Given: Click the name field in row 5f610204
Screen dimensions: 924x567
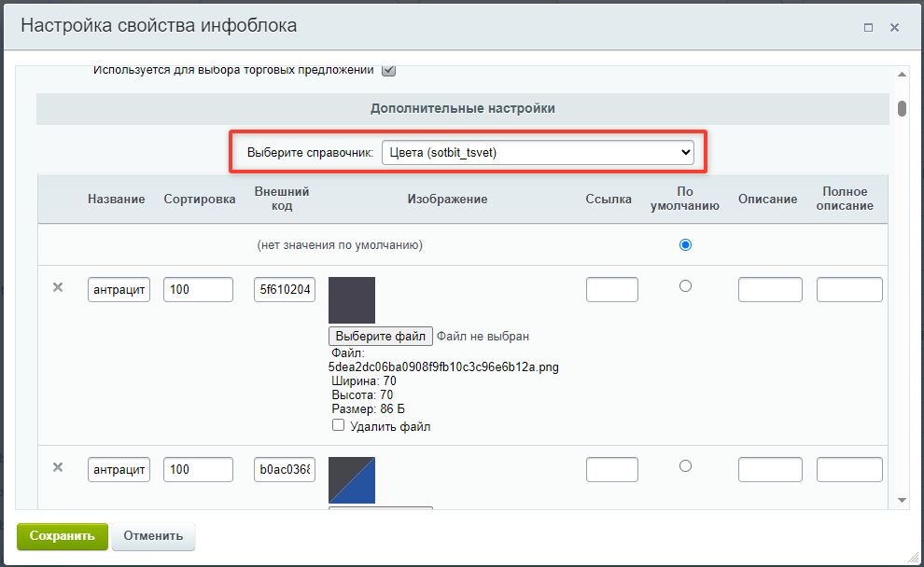Looking at the screenshot, I should pos(119,290).
